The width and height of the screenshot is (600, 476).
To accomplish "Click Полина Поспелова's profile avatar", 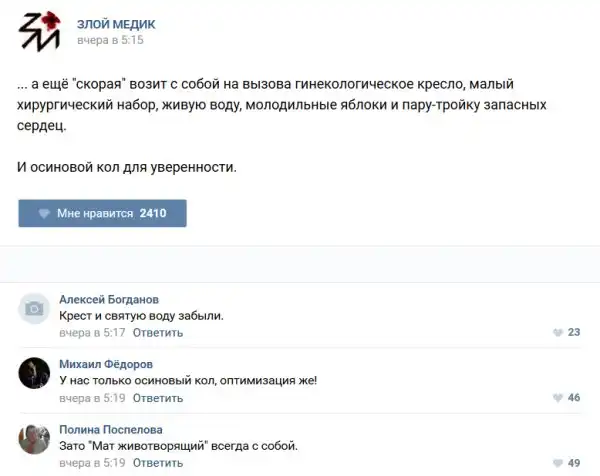I will coord(35,439).
